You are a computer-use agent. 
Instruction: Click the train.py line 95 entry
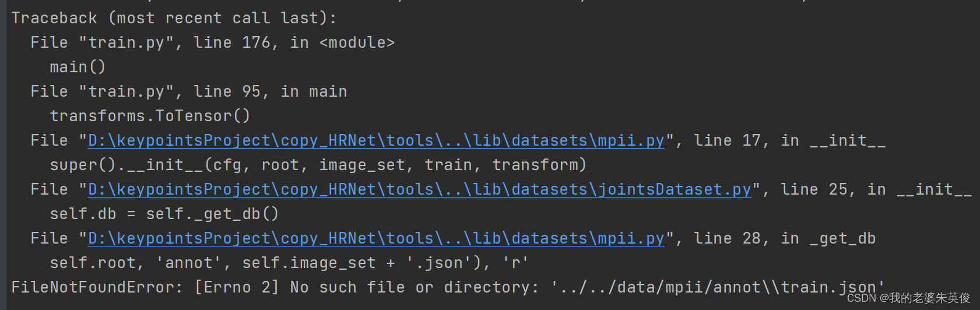[x=189, y=91]
